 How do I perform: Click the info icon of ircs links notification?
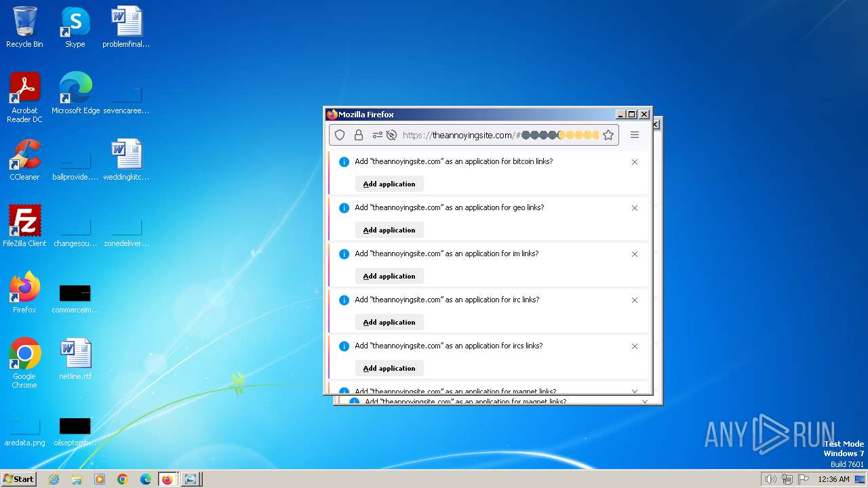[x=344, y=346]
